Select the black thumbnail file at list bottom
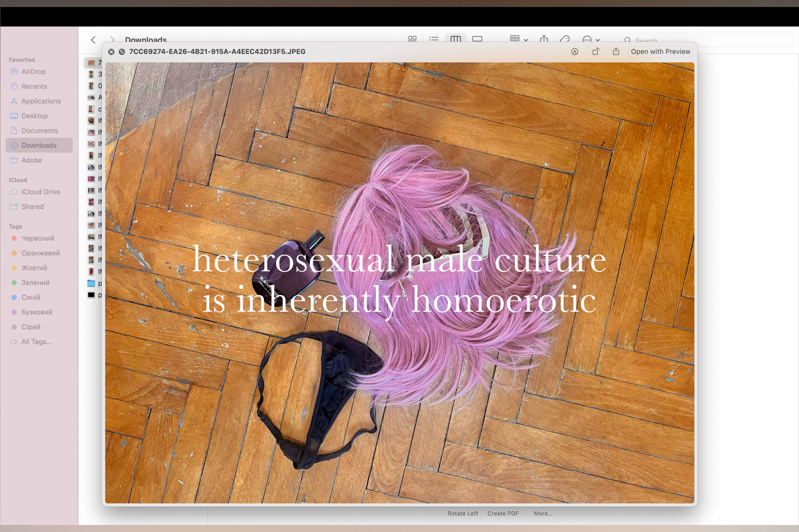Screen dimensions: 799x532 click(x=91, y=295)
